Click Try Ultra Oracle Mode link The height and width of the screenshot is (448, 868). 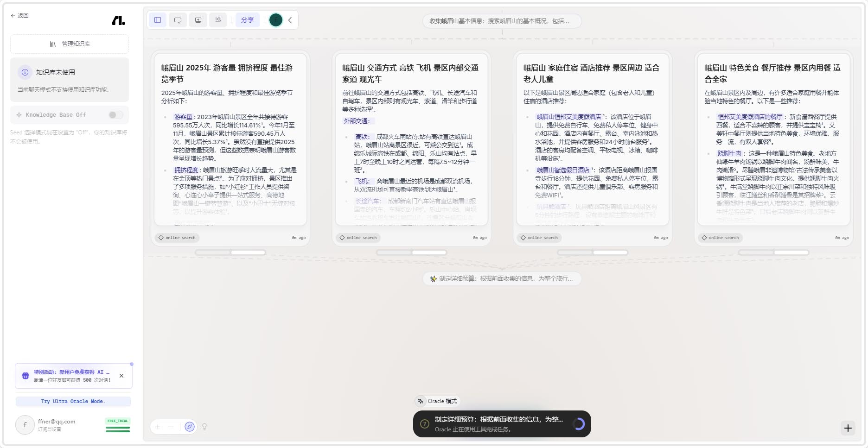(73, 401)
